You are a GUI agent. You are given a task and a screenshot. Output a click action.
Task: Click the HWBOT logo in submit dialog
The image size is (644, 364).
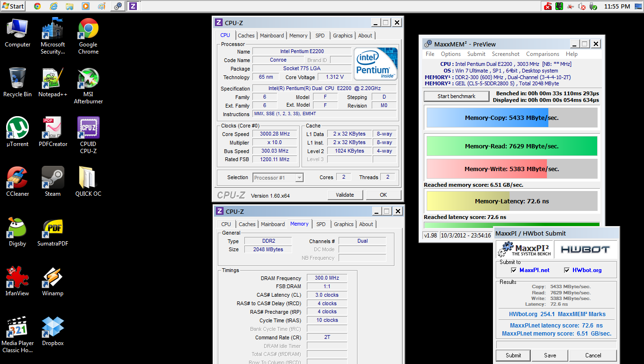click(585, 249)
